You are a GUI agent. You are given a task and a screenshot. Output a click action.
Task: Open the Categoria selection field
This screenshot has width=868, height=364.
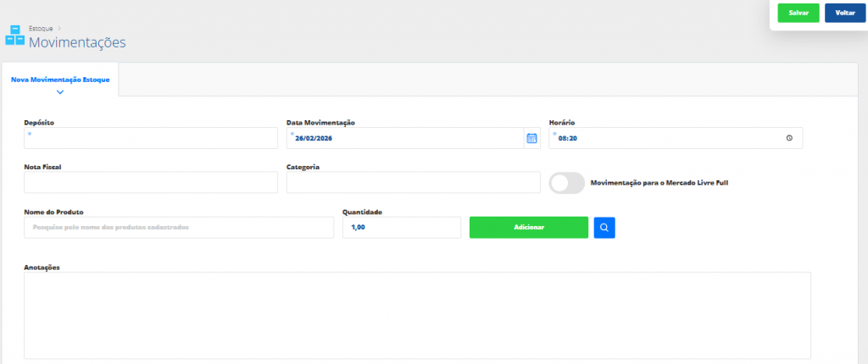point(413,182)
